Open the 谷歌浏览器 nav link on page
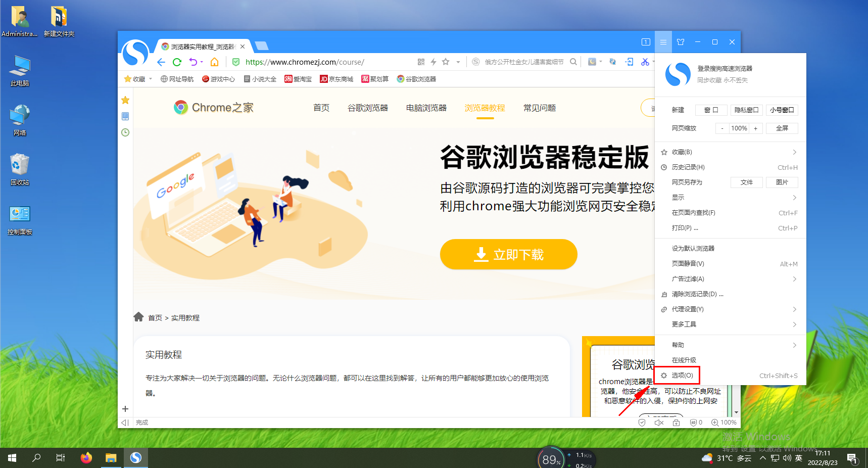This screenshot has height=468, width=868. coord(368,108)
